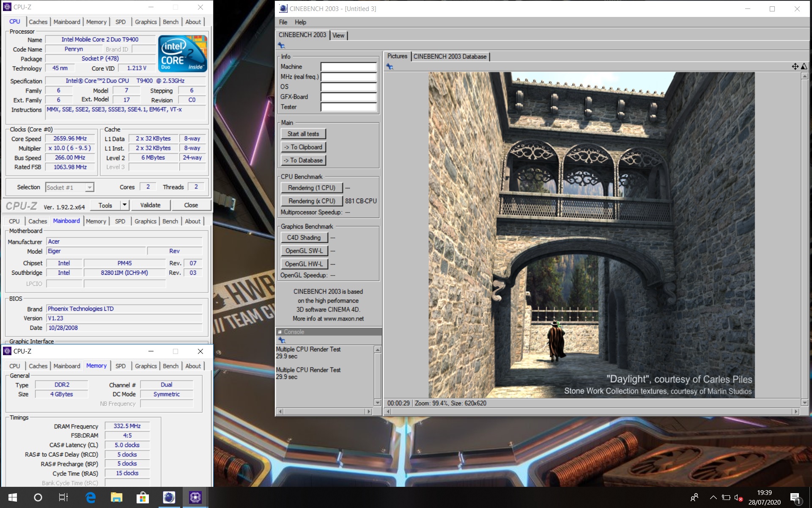Image resolution: width=812 pixels, height=508 pixels.
Task: Click Validate button in CPU-Z
Action: [150, 205]
